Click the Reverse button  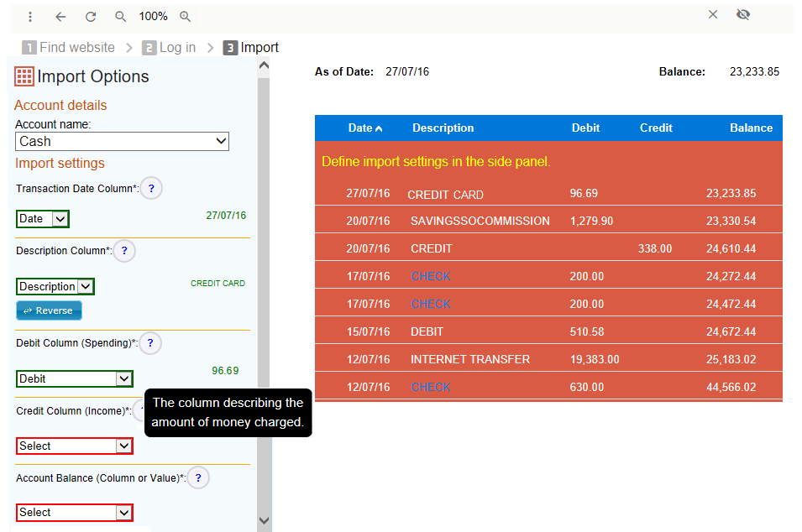49,310
